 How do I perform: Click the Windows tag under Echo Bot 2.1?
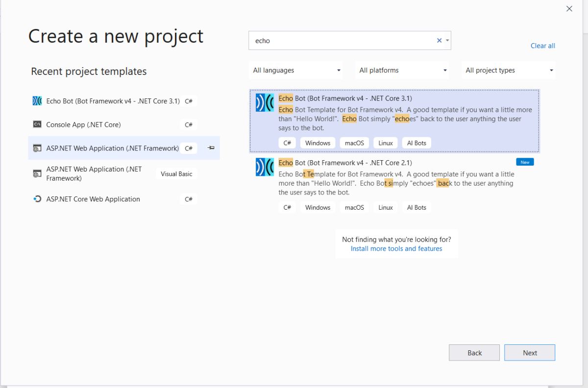click(318, 207)
